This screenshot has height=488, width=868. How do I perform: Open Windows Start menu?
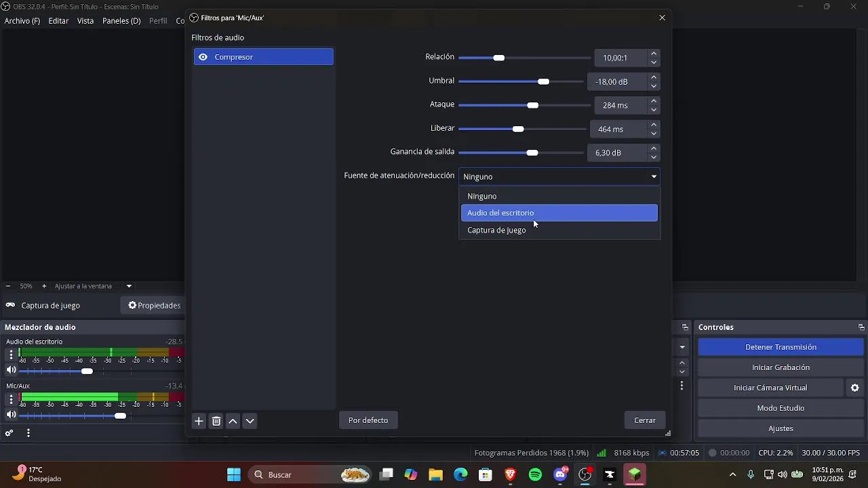234,474
